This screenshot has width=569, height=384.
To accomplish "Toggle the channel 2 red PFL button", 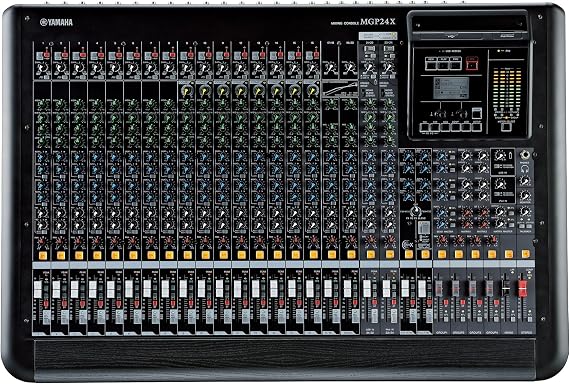I will [64, 304].
